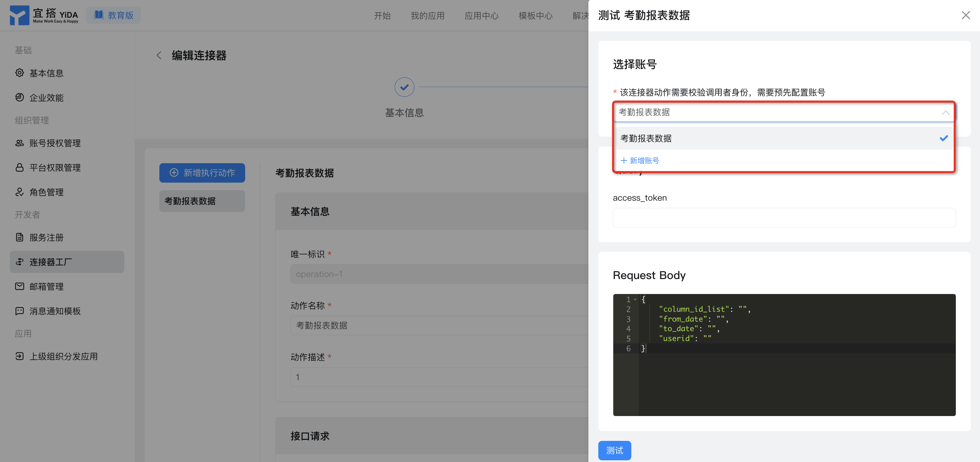Click the export icon beside 上级组织分发应用
The image size is (980, 462).
coord(19,356)
